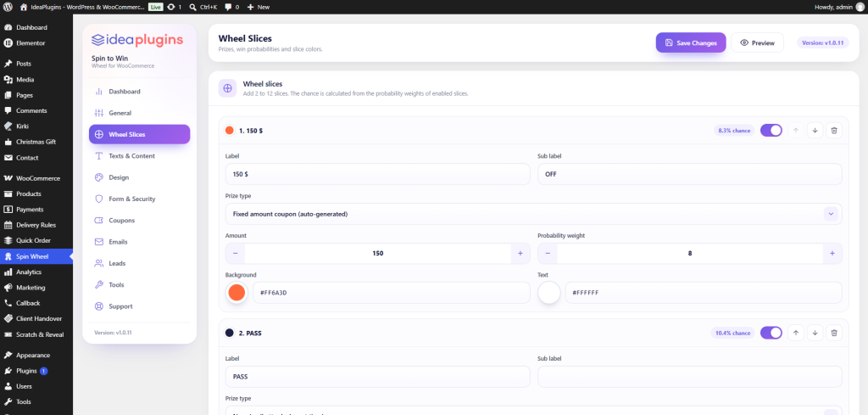Click the Users person icon
868x415 pixels.
tap(8, 386)
